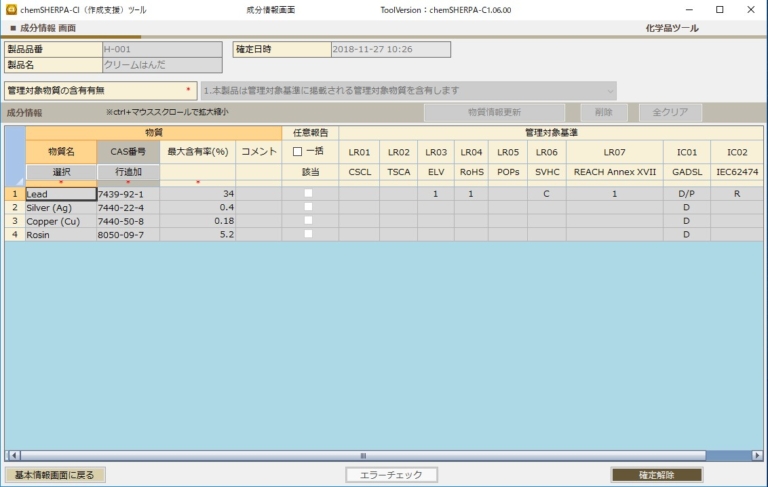This screenshot has height=487, width=768.
Task: Click the horizontal scrollbar right arrow
Action: [x=757, y=455]
